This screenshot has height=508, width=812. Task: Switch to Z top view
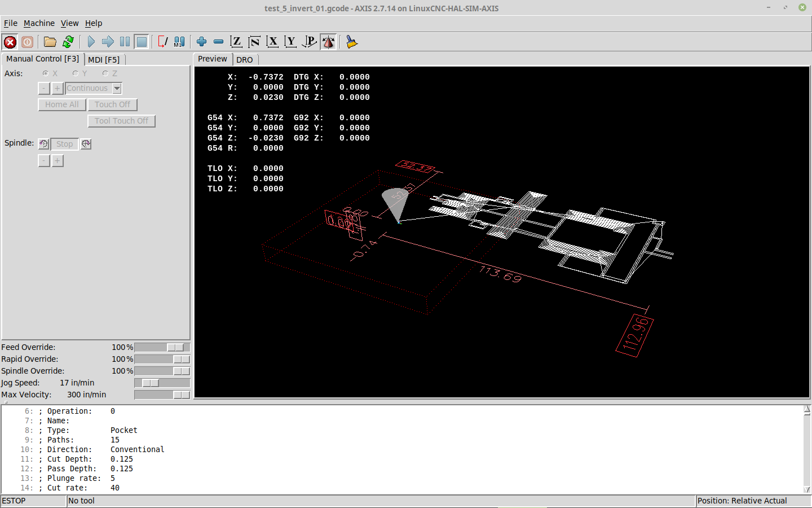pyautogui.click(x=236, y=42)
